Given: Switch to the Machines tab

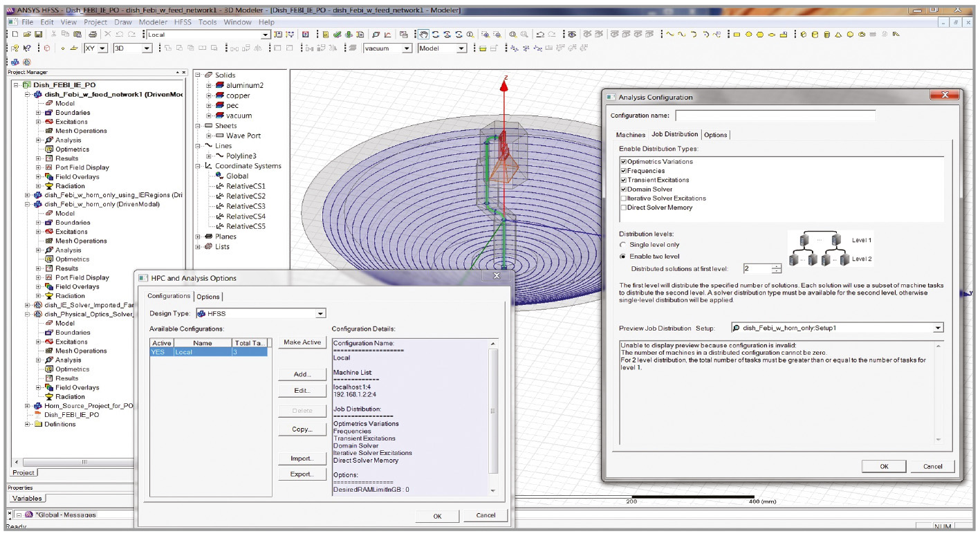Looking at the screenshot, I should pyautogui.click(x=630, y=135).
